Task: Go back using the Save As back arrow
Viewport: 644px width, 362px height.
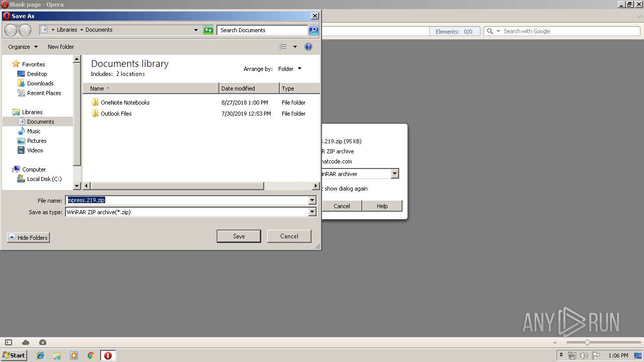Action: coord(11,30)
